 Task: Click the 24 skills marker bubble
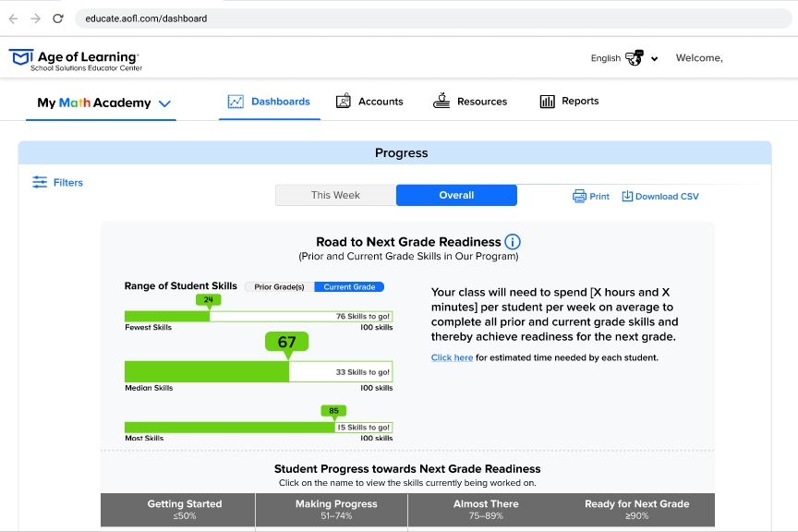[208, 300]
